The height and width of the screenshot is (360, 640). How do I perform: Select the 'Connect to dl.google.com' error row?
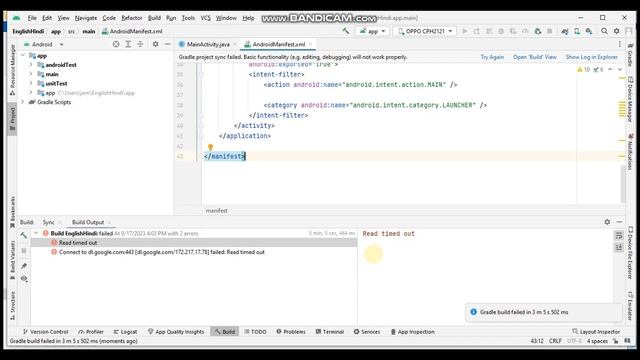click(194, 252)
